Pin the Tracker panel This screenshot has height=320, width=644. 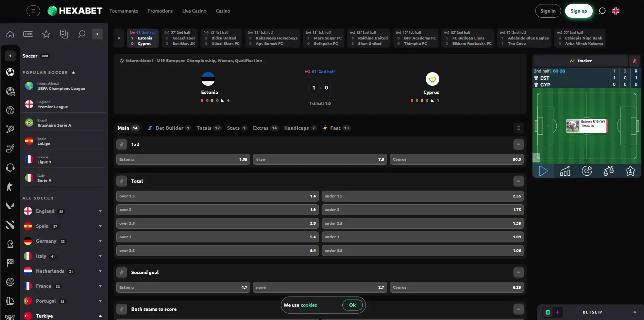(634, 61)
